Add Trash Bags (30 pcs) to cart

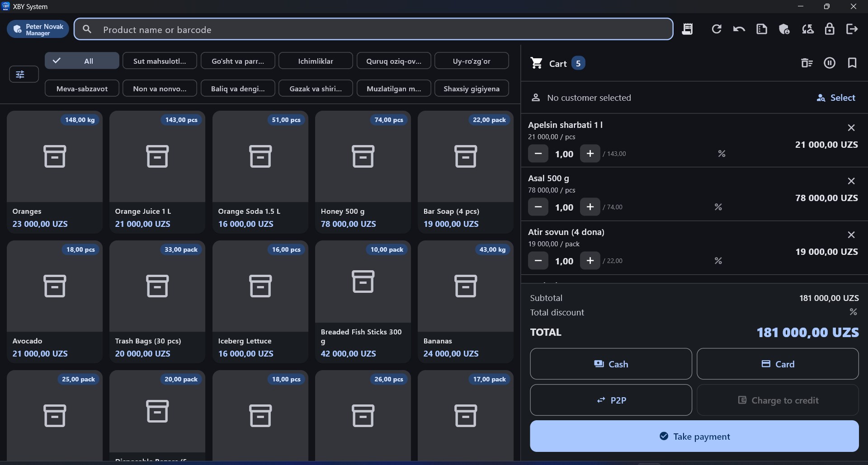tap(157, 302)
